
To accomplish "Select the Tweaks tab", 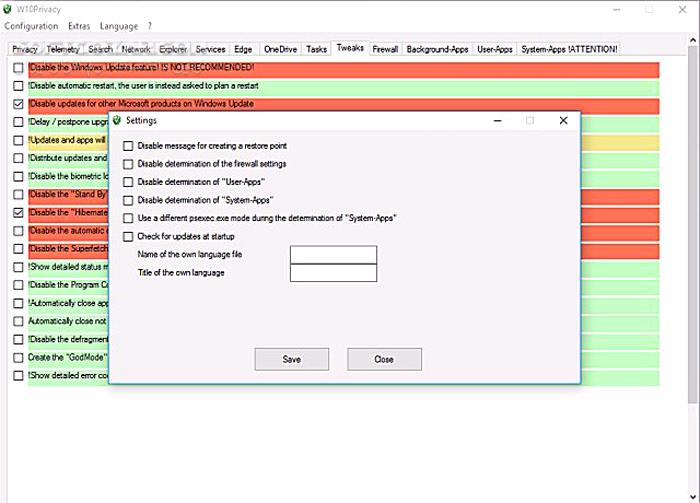I will 350,48.
